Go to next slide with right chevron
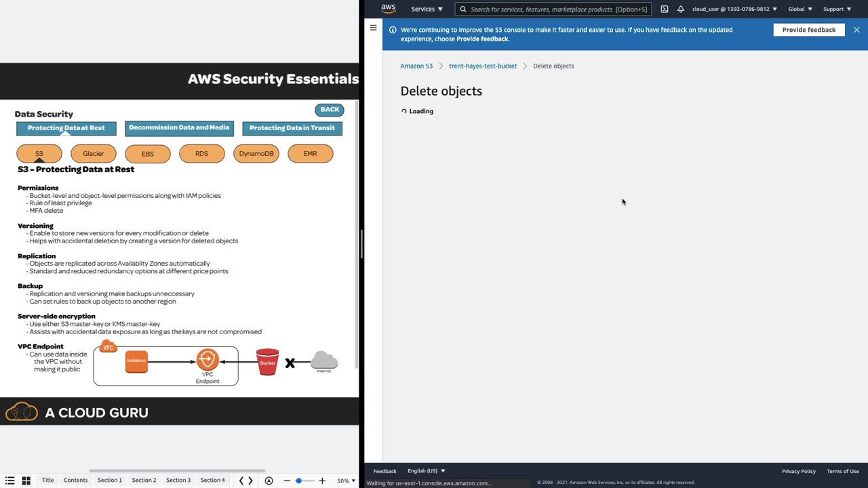 [250, 481]
